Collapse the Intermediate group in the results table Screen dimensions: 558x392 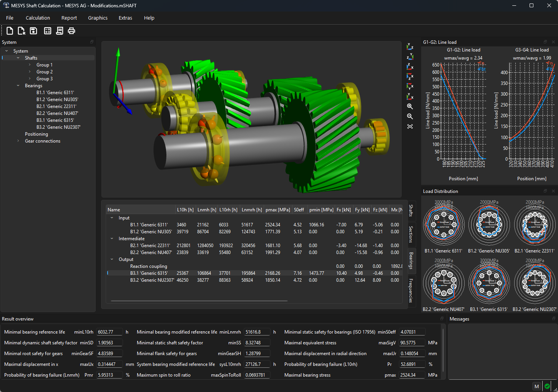112,239
